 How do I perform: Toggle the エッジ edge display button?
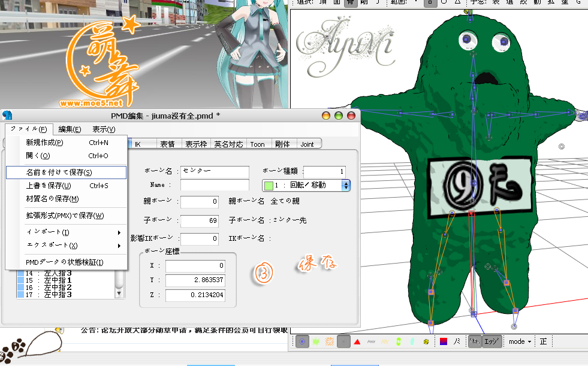click(491, 341)
